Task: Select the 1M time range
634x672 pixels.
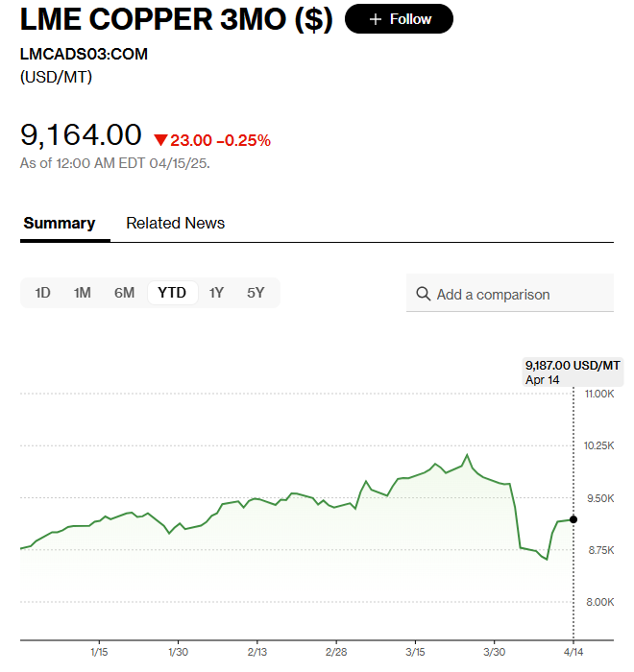Action: (x=83, y=293)
